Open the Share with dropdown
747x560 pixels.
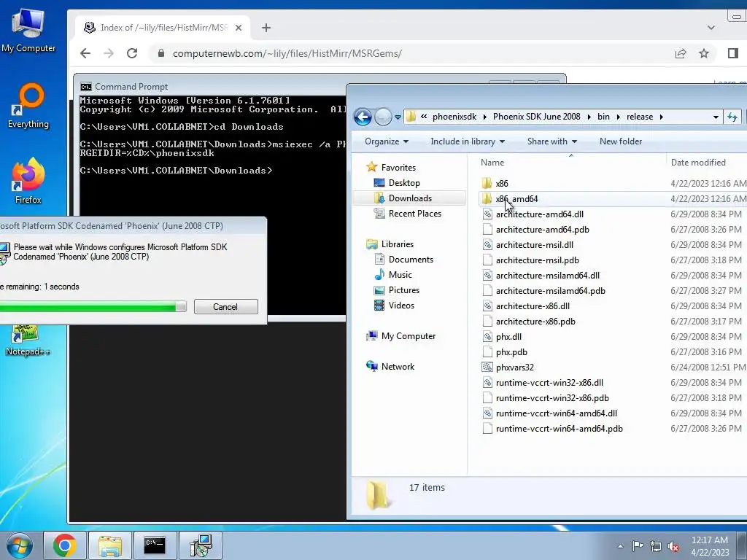551,141
